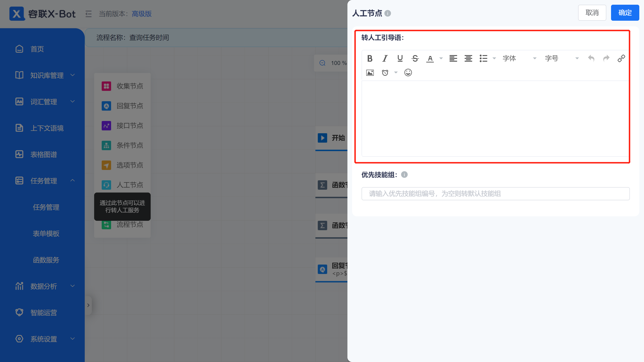The width and height of the screenshot is (644, 362).
Task: Click the 容联X-Bot logo
Action: pos(42,14)
